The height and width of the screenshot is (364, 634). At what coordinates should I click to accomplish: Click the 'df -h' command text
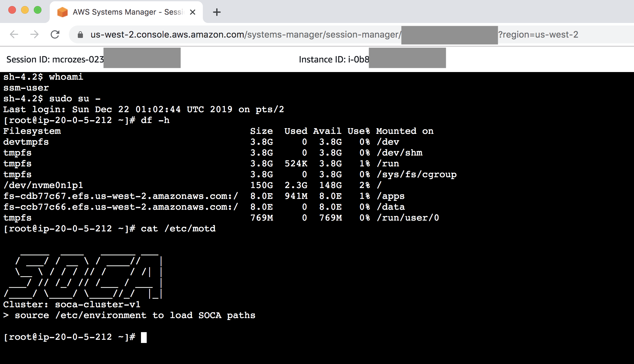point(155,120)
